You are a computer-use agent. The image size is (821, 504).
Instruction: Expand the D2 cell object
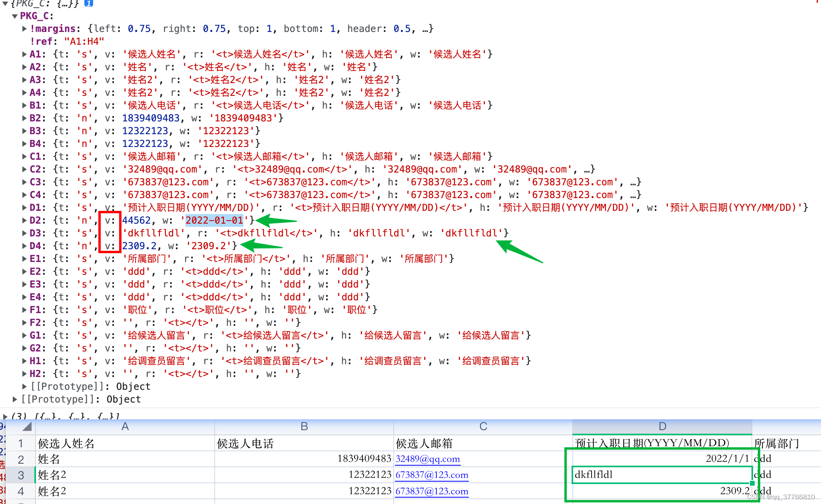24,220
